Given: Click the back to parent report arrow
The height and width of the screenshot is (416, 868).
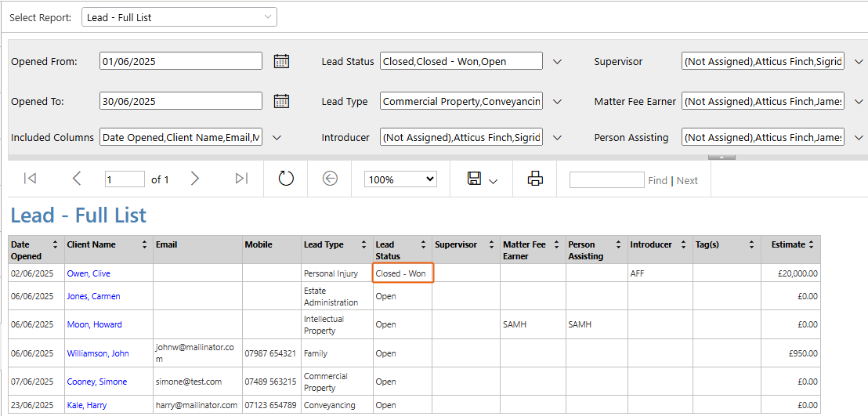Looking at the screenshot, I should (330, 179).
